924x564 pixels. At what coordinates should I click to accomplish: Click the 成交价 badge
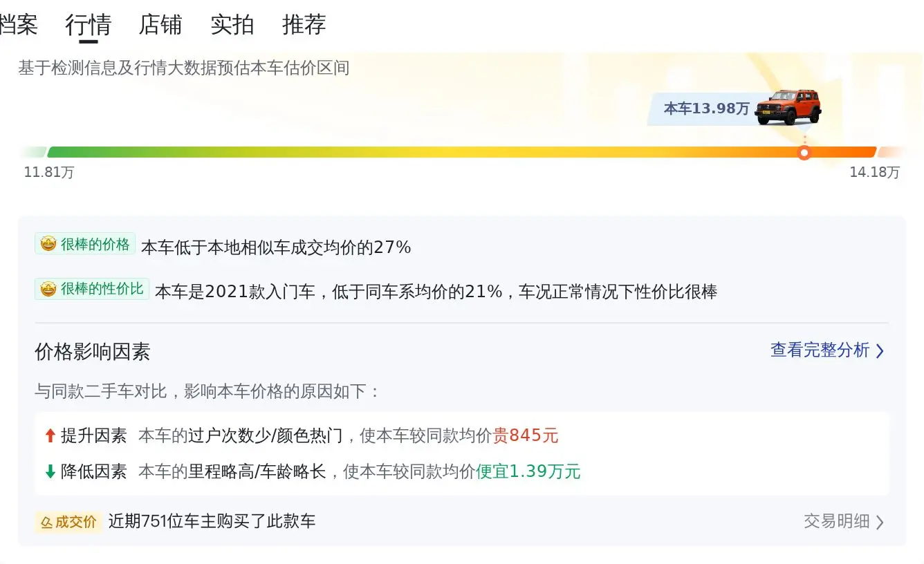click(x=68, y=522)
